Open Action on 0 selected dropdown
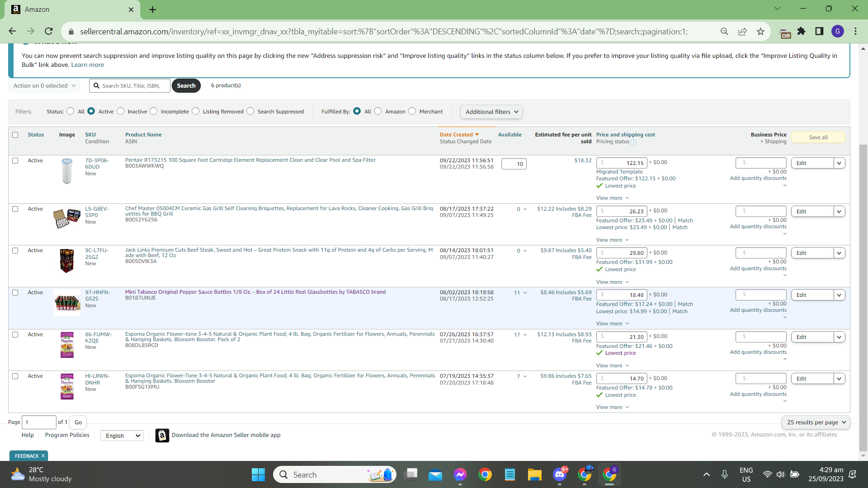Screen dimensions: 868x488 44,85
